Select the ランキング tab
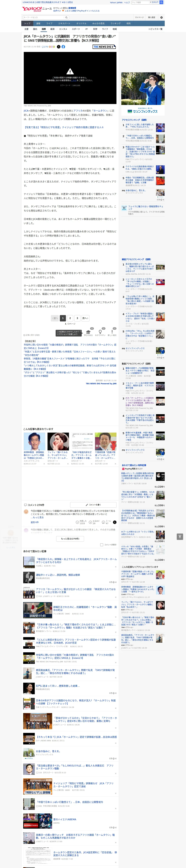The height and width of the screenshot is (868, 186). tap(115, 24)
